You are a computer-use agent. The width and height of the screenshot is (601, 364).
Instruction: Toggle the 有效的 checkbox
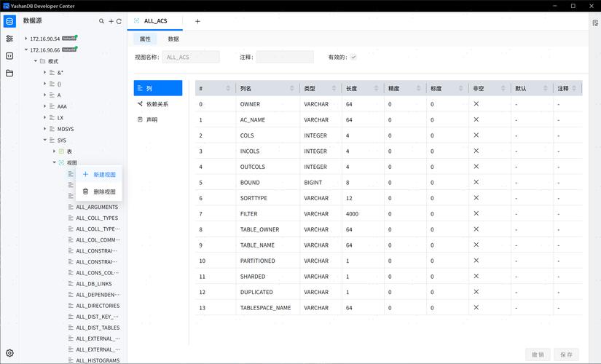(x=353, y=57)
